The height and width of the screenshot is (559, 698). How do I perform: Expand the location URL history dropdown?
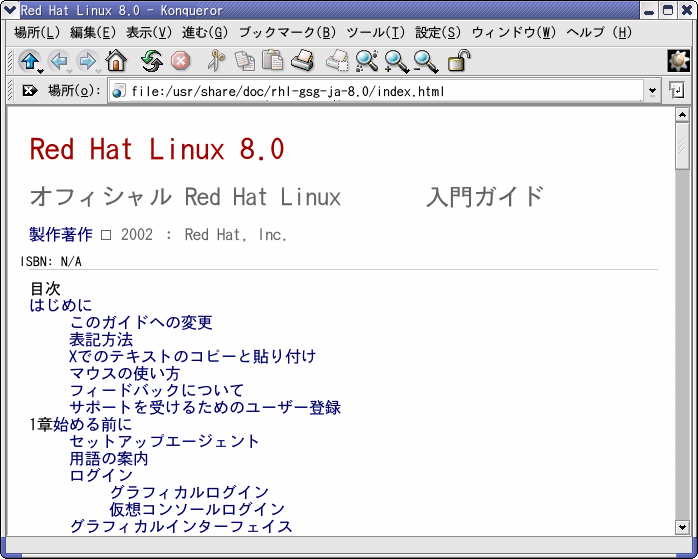652,91
